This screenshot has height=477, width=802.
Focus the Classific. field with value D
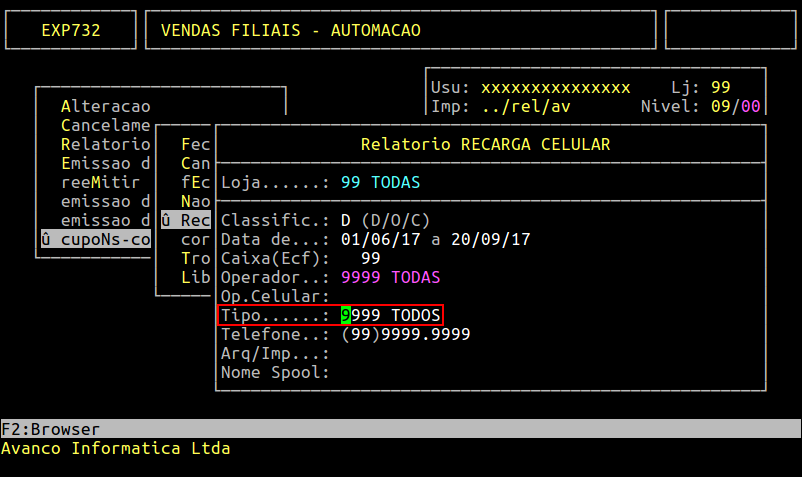coord(346,220)
